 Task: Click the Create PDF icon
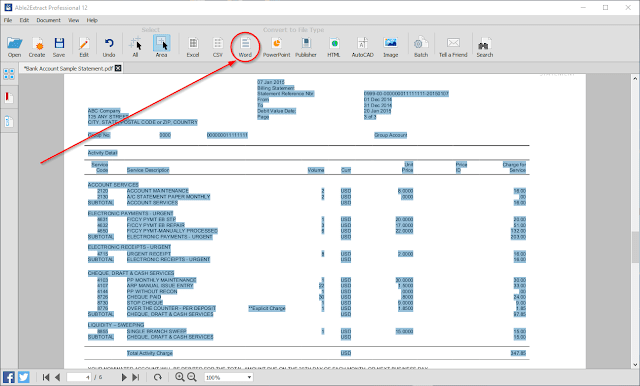37,47
